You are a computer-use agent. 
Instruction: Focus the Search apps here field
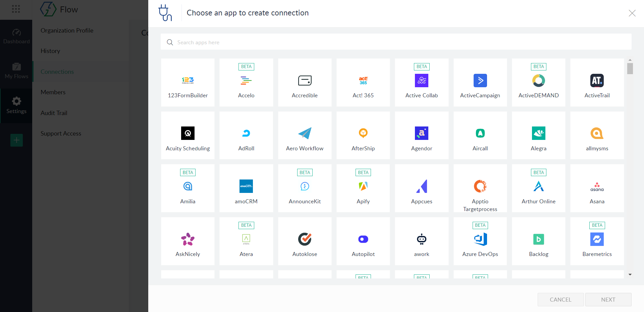[396, 42]
